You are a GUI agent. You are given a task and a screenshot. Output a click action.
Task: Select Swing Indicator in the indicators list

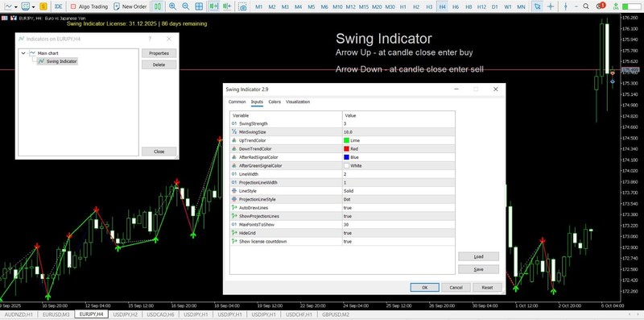coord(61,61)
